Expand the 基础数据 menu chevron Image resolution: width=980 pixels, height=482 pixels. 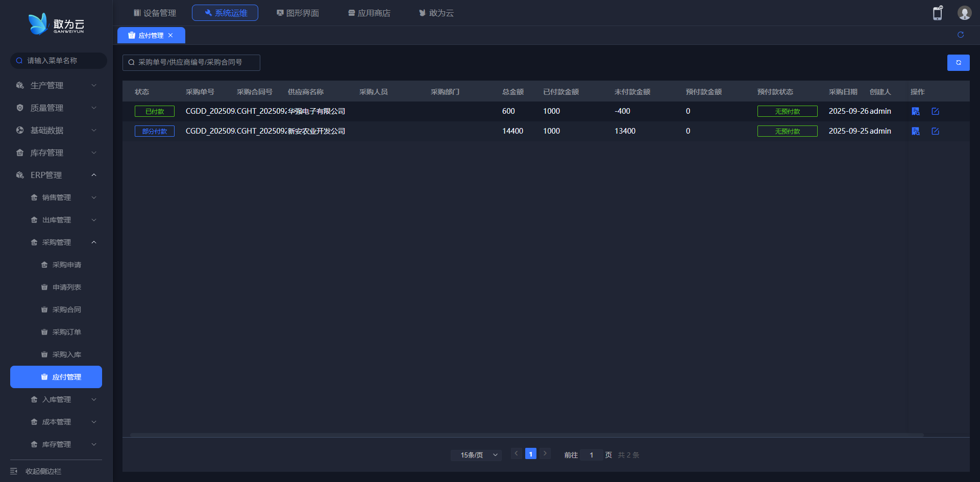point(94,130)
